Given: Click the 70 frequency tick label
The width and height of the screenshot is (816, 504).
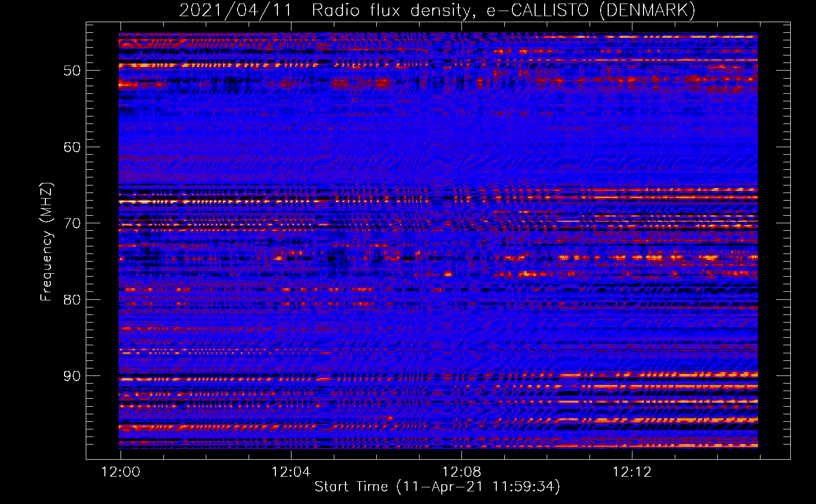Looking at the screenshot, I should click(72, 223).
